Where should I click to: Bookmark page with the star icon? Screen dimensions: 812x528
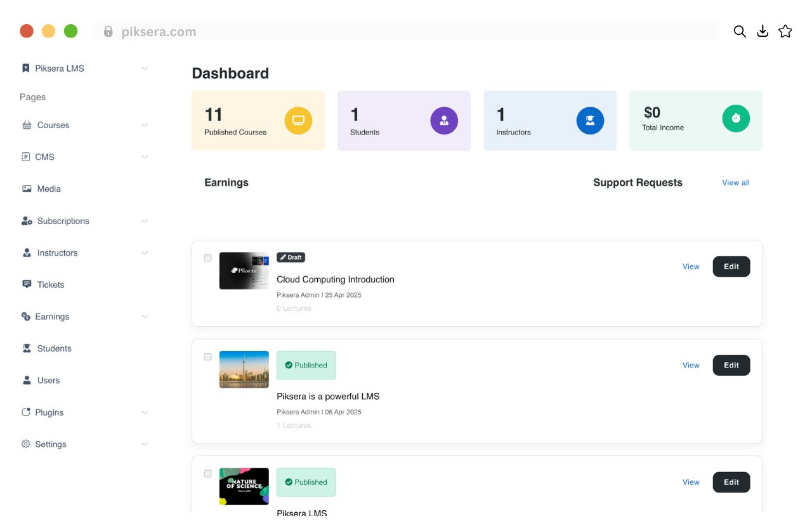(x=785, y=32)
